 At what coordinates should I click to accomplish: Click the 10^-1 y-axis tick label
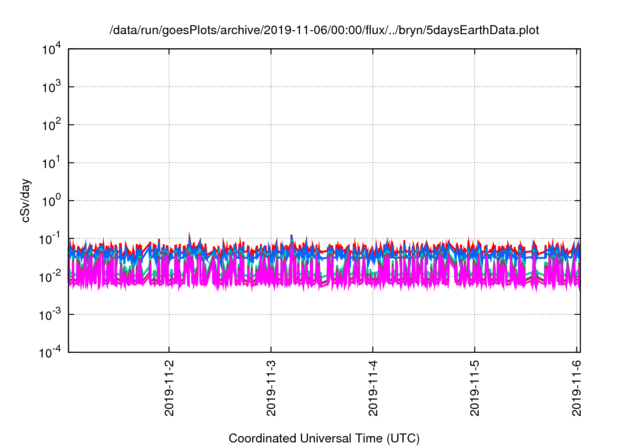click(x=50, y=239)
